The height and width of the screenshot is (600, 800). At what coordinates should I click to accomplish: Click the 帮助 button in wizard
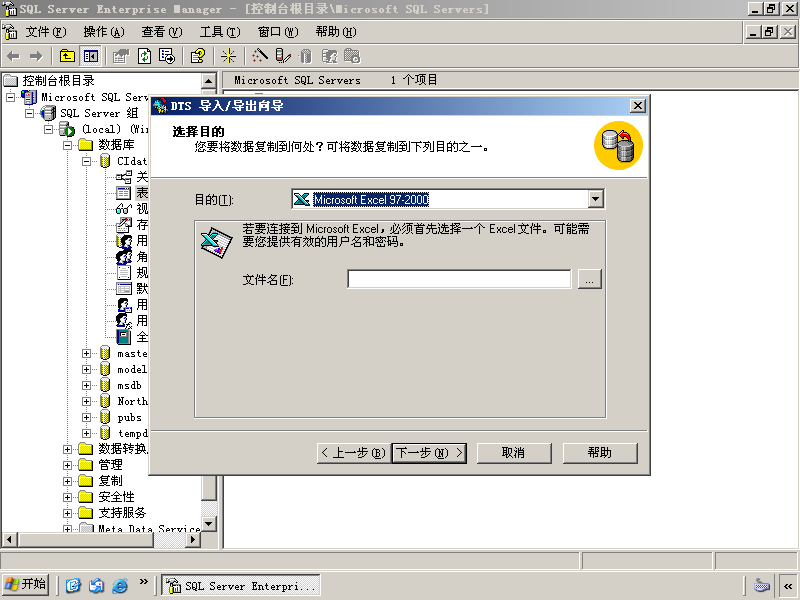pyautogui.click(x=600, y=453)
